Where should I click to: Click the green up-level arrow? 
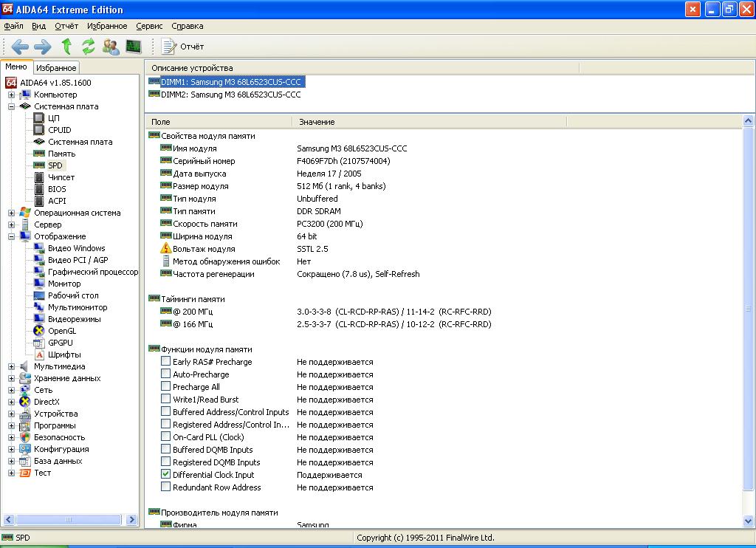pos(66,47)
